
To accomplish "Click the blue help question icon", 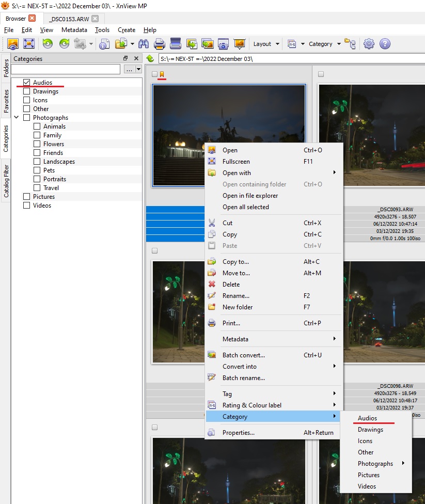I will tap(385, 44).
